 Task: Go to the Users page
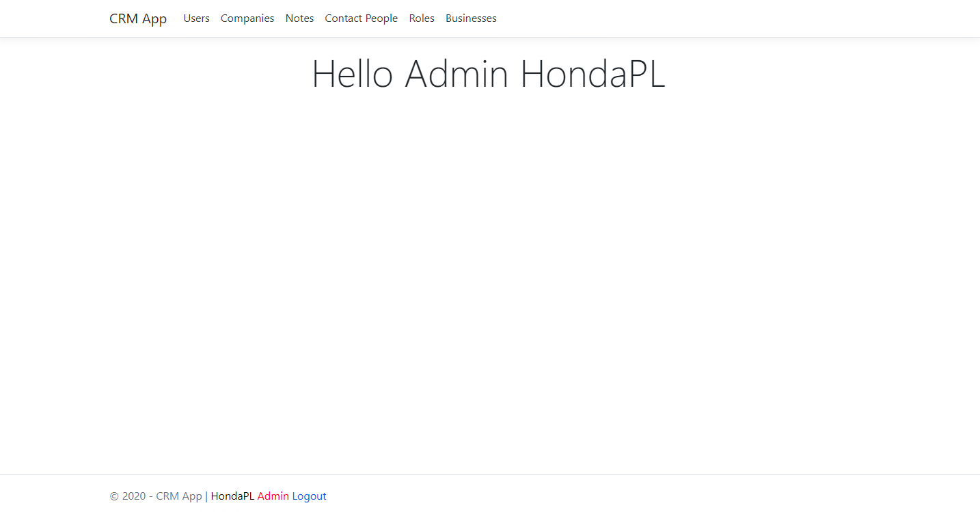coord(197,18)
